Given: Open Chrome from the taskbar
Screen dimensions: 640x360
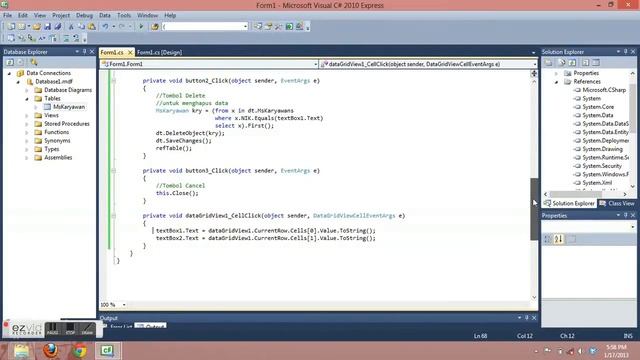Looking at the screenshot, I should 80,351.
